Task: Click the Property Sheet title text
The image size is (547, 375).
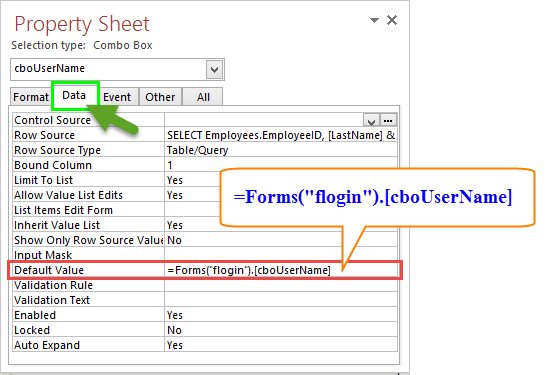Action: (x=82, y=24)
